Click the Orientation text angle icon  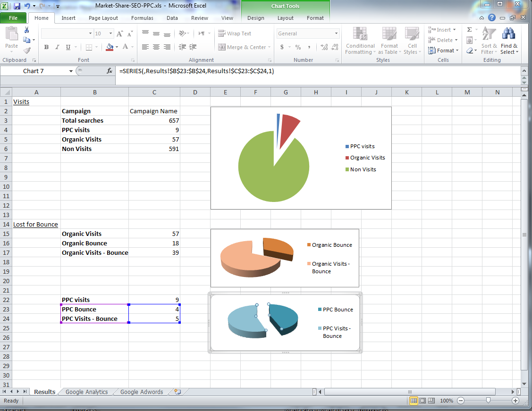pyautogui.click(x=183, y=34)
